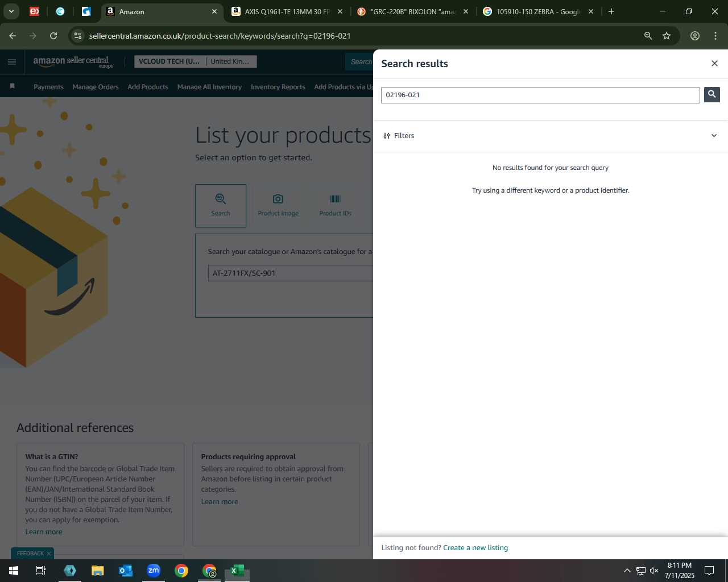Image resolution: width=728 pixels, height=582 pixels.
Task: Click the muted volume tray icon
Action: (654, 571)
